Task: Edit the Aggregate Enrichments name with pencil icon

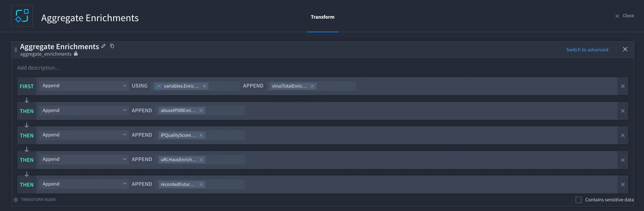Action: tap(103, 46)
